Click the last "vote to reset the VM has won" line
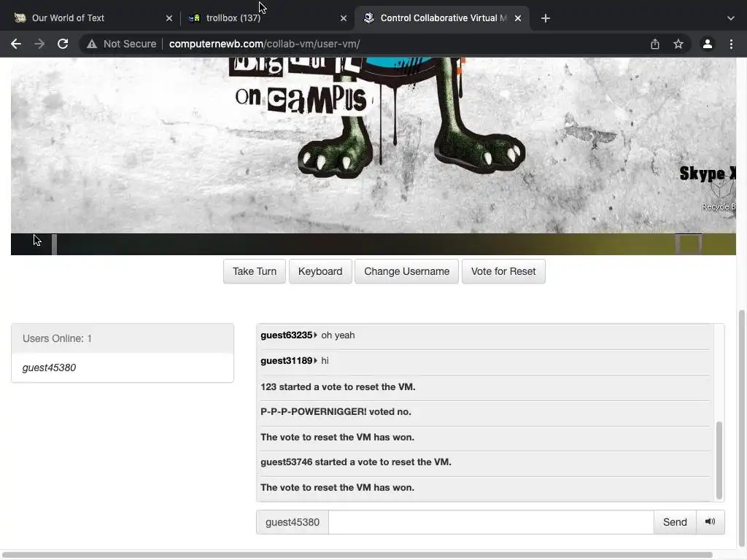The width and height of the screenshot is (747, 560). point(484,488)
